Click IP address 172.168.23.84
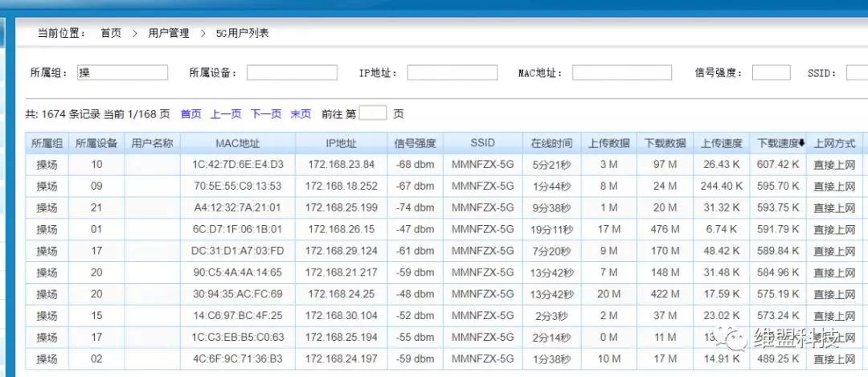The height and width of the screenshot is (377, 868). (x=341, y=165)
